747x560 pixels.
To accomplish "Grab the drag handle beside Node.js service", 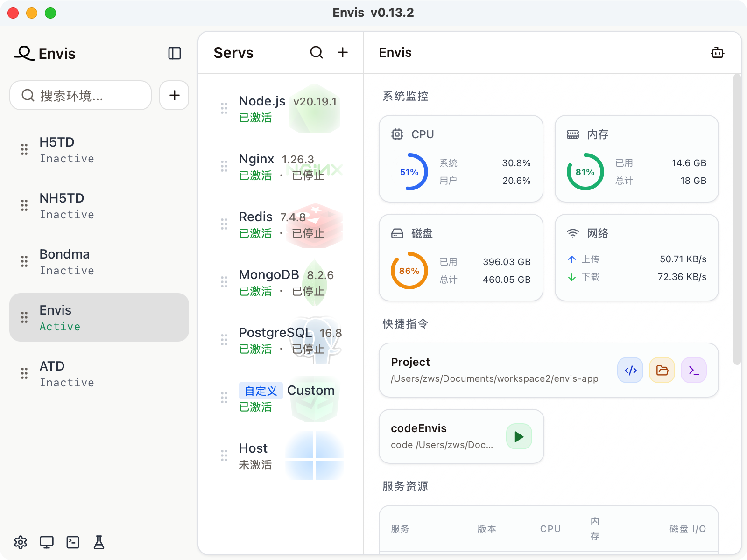I will tap(224, 108).
